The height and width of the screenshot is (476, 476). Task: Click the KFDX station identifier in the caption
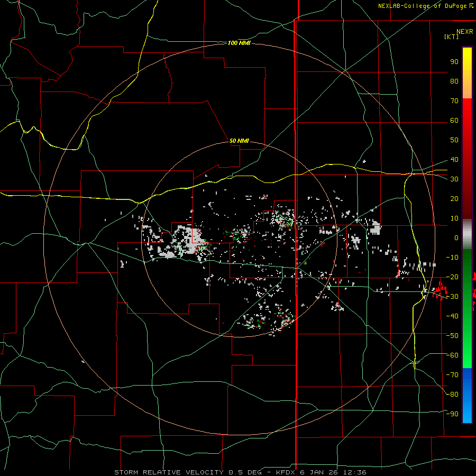286,472
